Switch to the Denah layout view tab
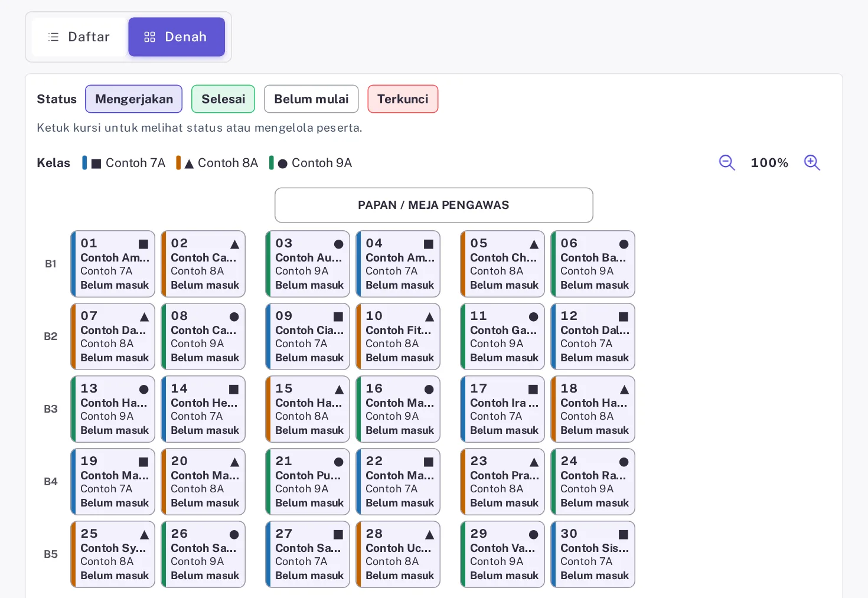 [177, 37]
